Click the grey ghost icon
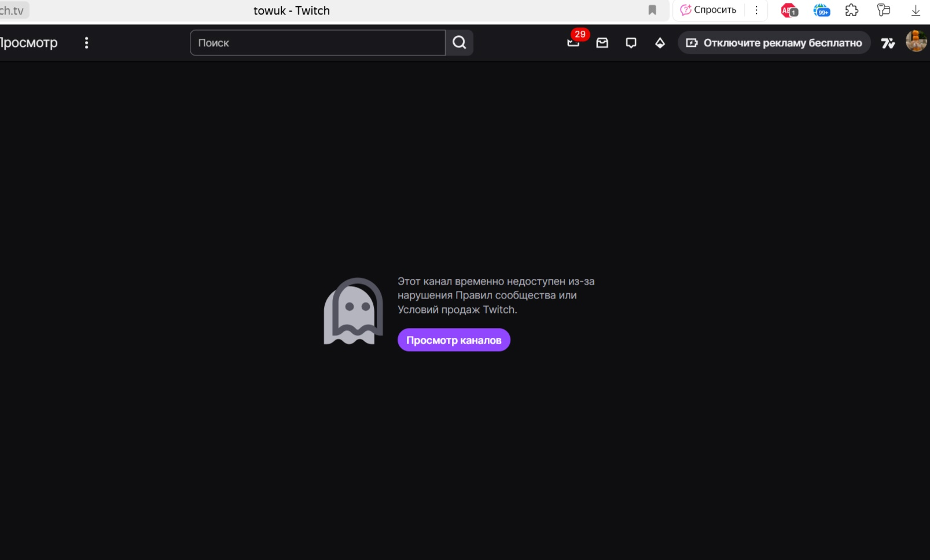 pos(353,311)
